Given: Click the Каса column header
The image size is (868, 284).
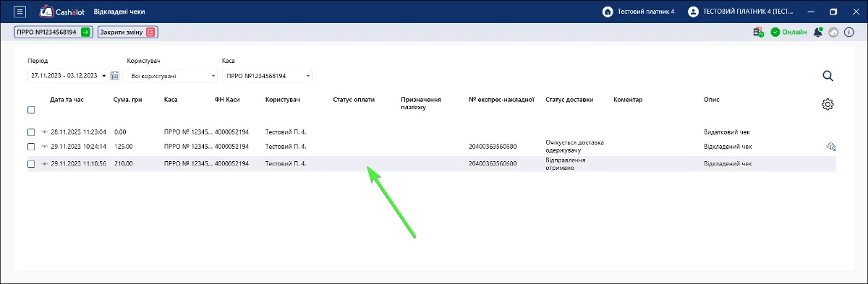Looking at the screenshot, I should point(171,100).
